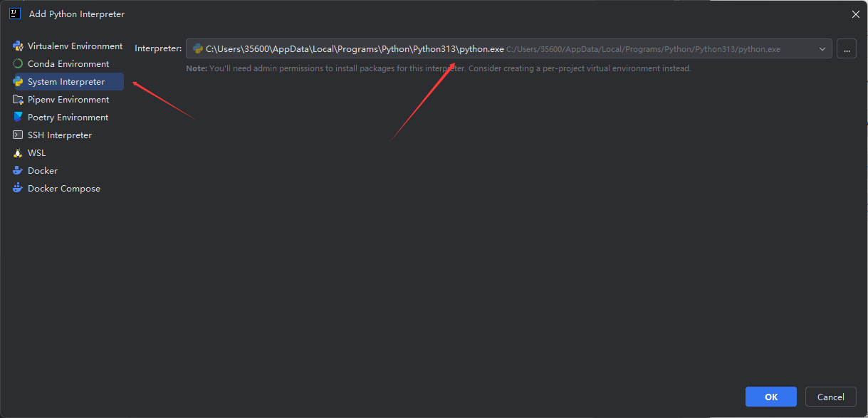The image size is (868, 418).
Task: Click the 'Add Python Interpreter' title text
Action: coord(77,14)
